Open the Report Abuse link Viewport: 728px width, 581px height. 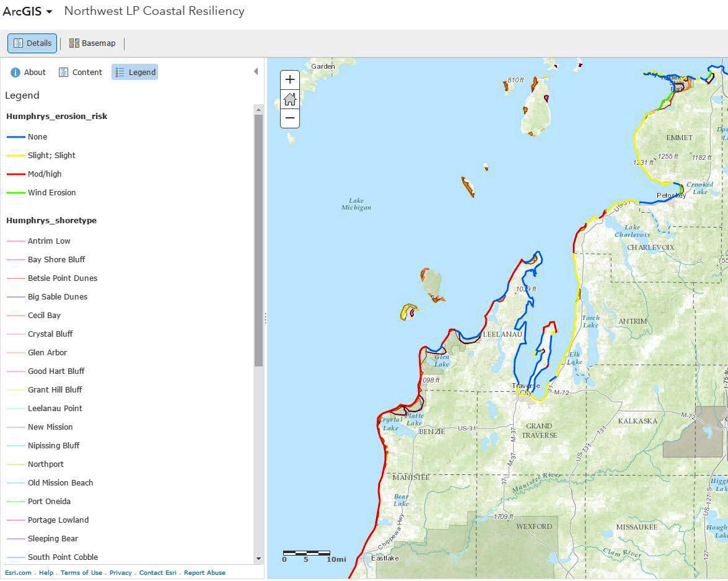click(x=204, y=573)
